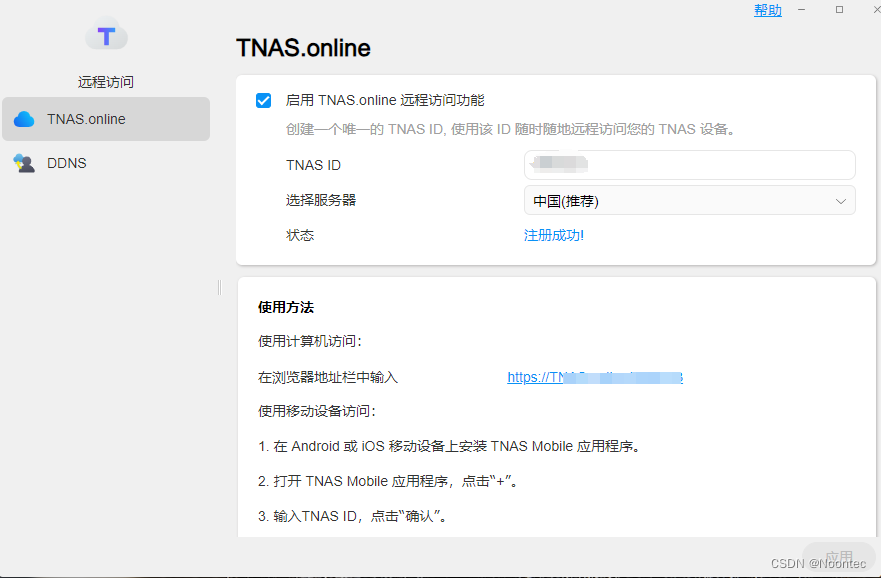Click the 在浏览器地址栏中输入 text
881x578 pixels.
pos(328,377)
